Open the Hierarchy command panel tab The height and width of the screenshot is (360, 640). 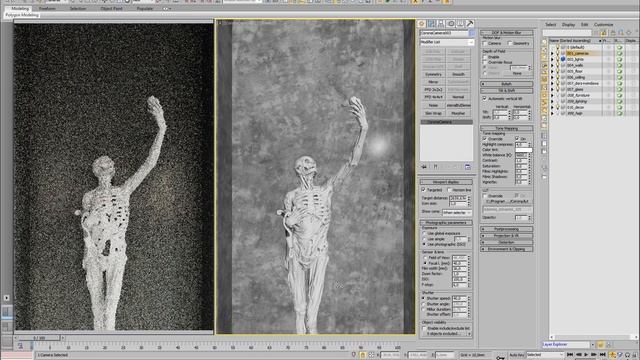(441, 24)
